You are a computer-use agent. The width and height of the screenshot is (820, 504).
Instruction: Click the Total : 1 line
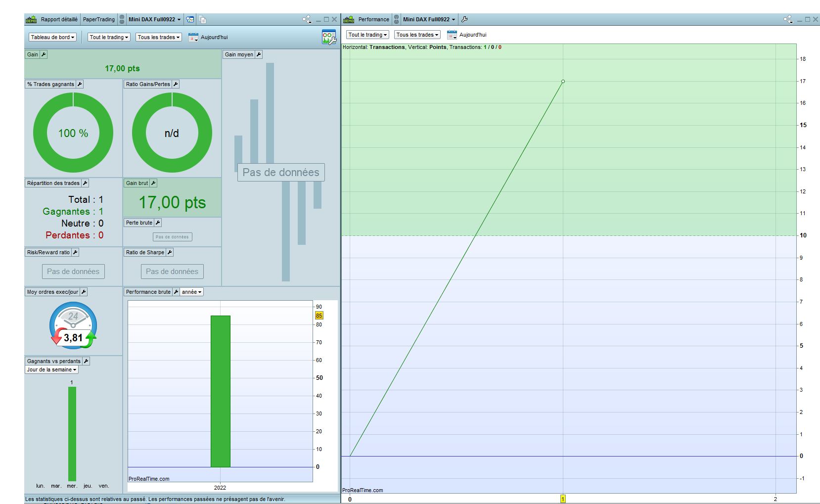(x=86, y=199)
